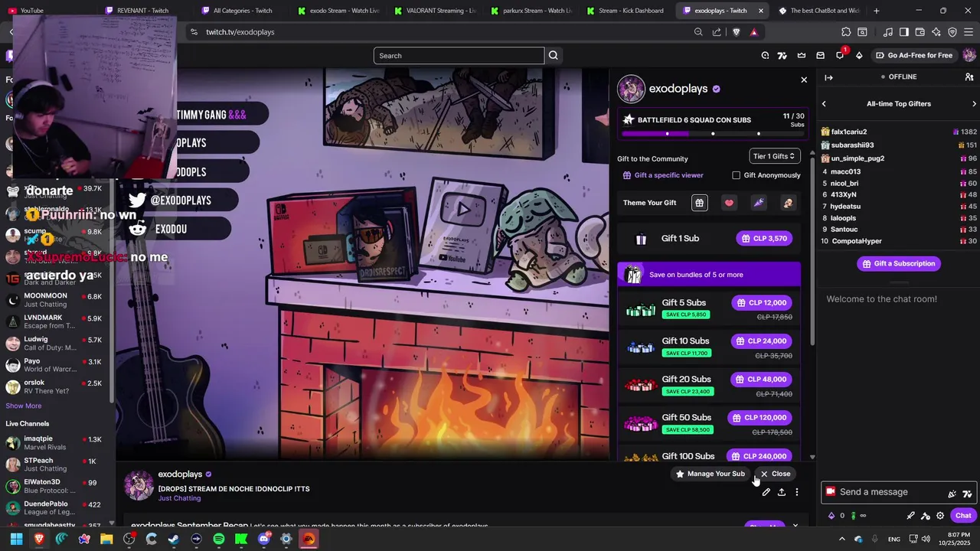The width and height of the screenshot is (980, 551).
Task: Open the user avatar menu
Action: 969,55
